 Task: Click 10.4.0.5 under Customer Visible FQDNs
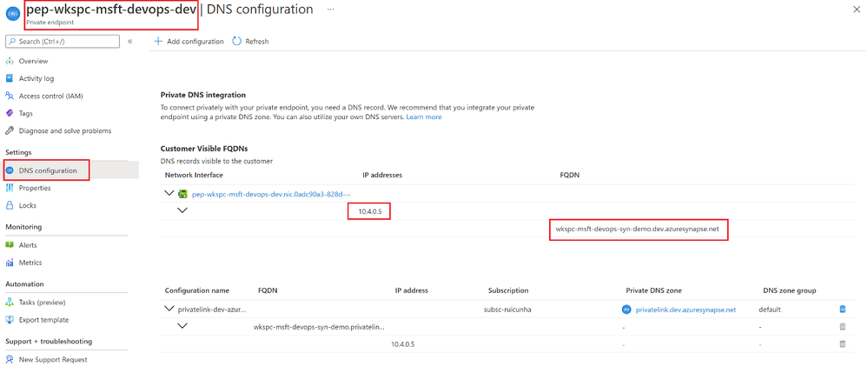pos(370,211)
